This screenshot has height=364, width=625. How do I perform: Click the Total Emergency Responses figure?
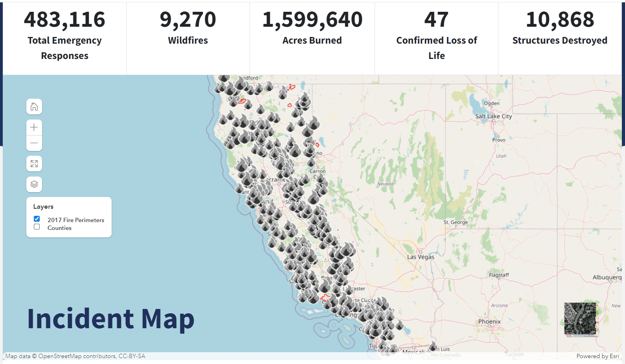(64, 20)
